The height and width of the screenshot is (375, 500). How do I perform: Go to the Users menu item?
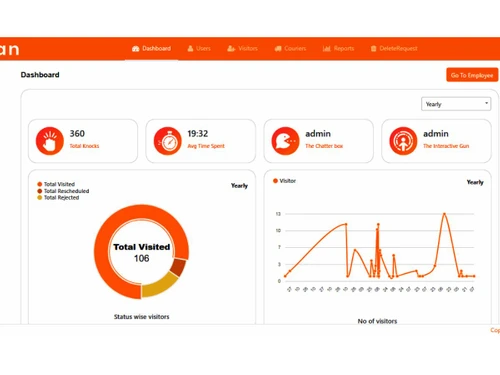coord(199,49)
